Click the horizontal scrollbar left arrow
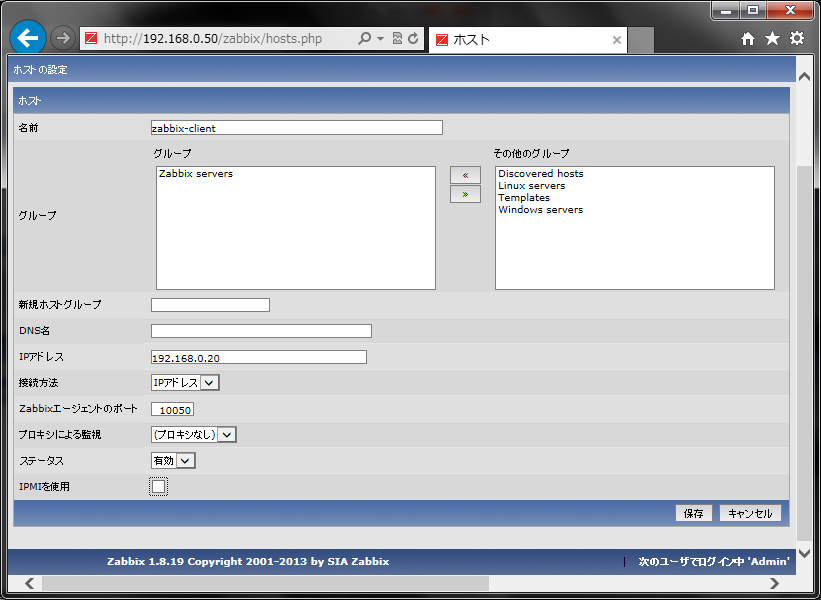The image size is (821, 600). point(30,583)
